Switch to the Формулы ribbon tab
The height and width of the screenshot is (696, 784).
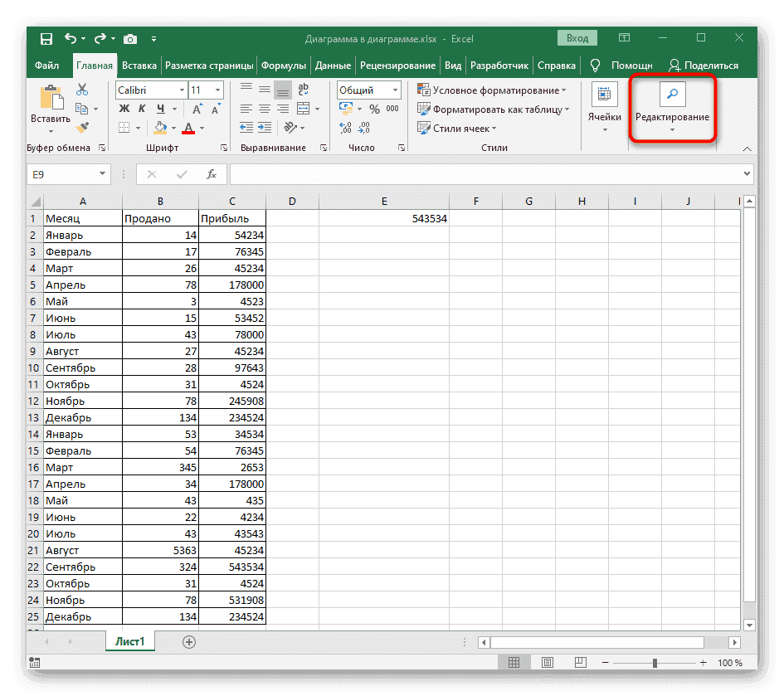284,66
